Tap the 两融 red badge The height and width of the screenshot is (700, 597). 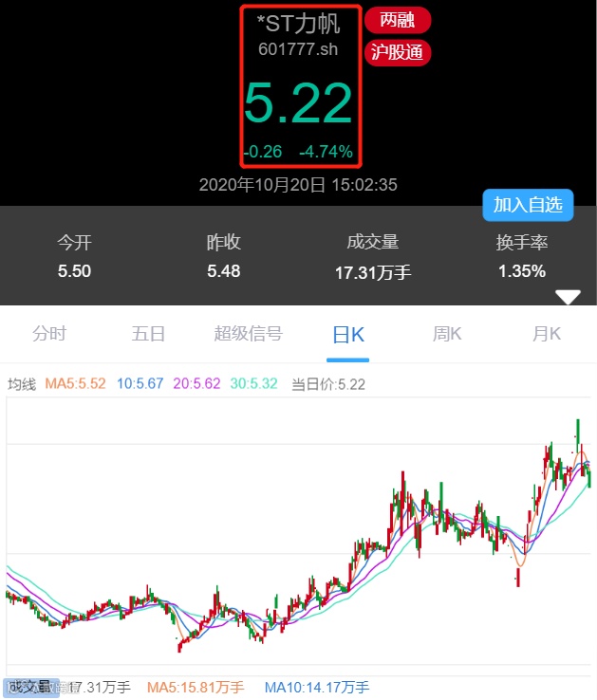398,21
